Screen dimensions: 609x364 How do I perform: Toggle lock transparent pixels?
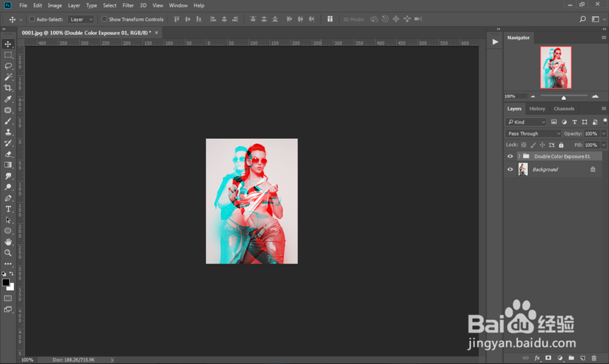coord(524,145)
